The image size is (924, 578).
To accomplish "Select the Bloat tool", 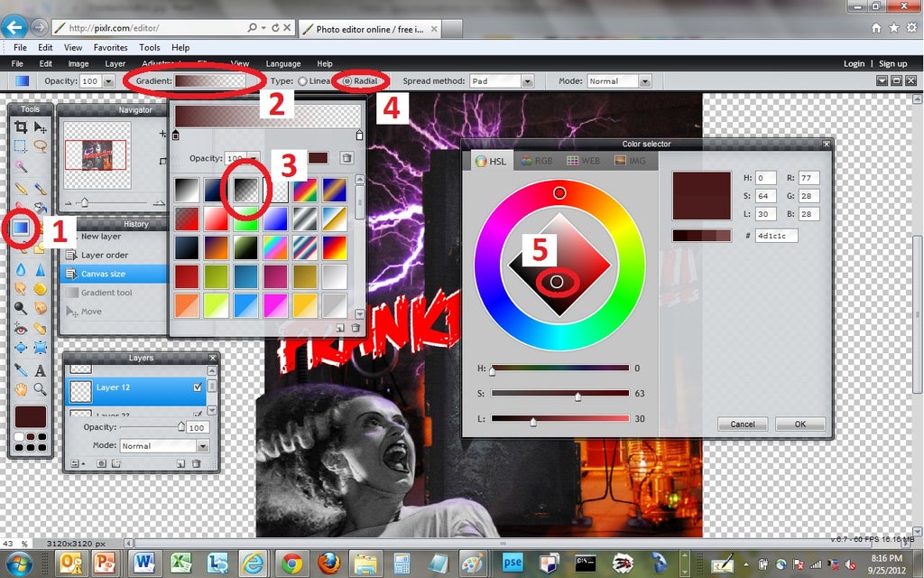I will click(21, 348).
